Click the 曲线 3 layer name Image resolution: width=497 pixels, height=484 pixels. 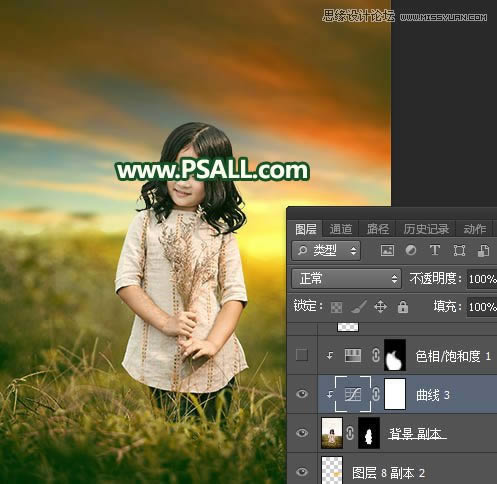pyautogui.click(x=433, y=395)
